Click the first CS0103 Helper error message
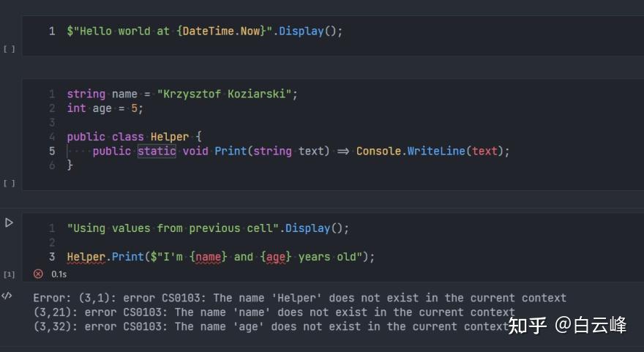This screenshot has height=352, width=644. point(300,298)
